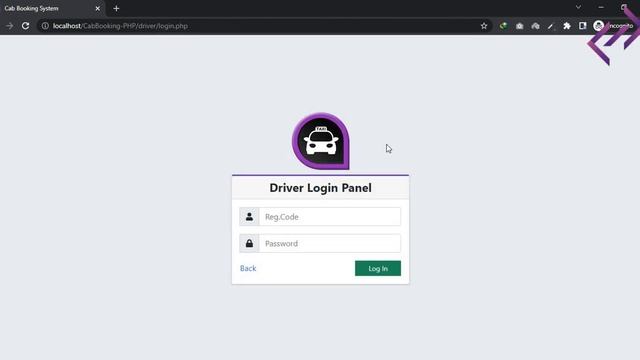Click the forward navigation arrow
This screenshot has height=360, width=640.
tap(9, 26)
